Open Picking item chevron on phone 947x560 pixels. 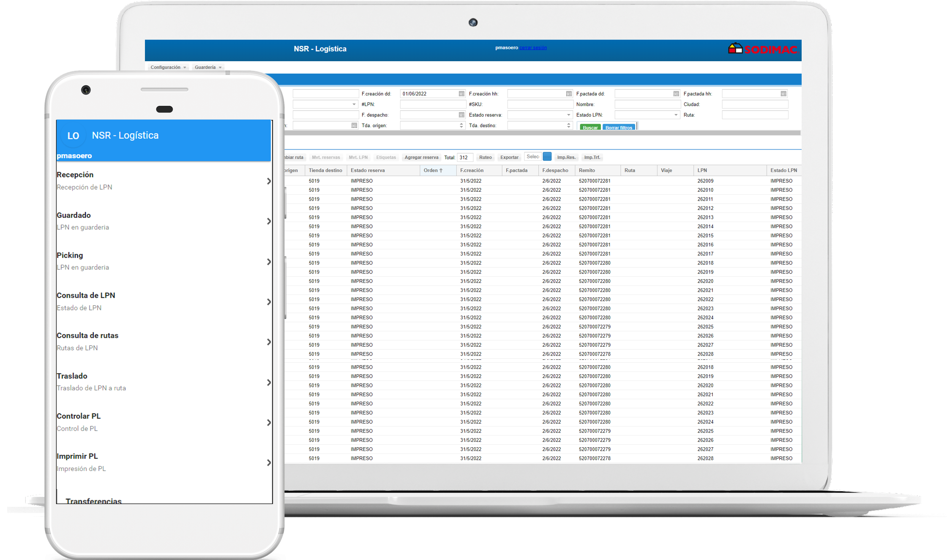click(x=269, y=262)
